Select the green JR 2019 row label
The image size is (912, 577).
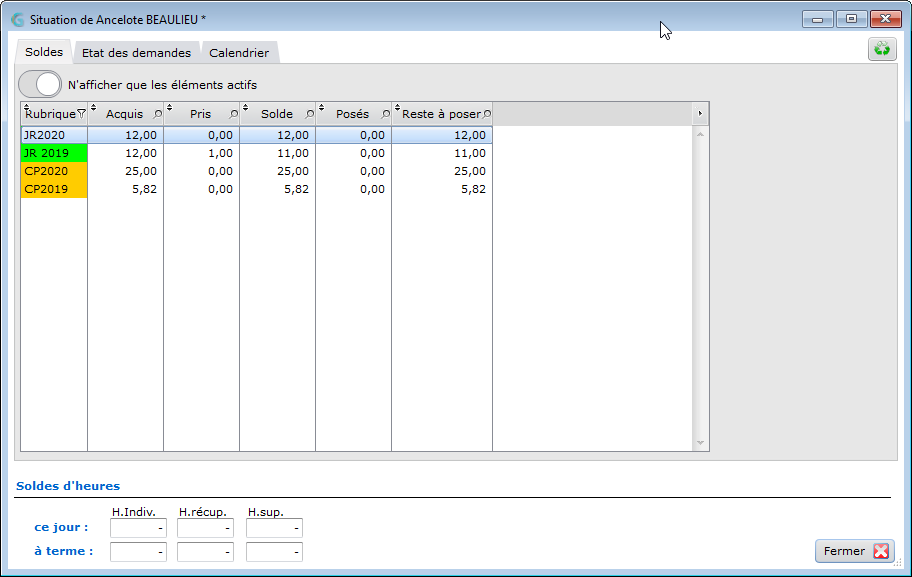[x=54, y=153]
